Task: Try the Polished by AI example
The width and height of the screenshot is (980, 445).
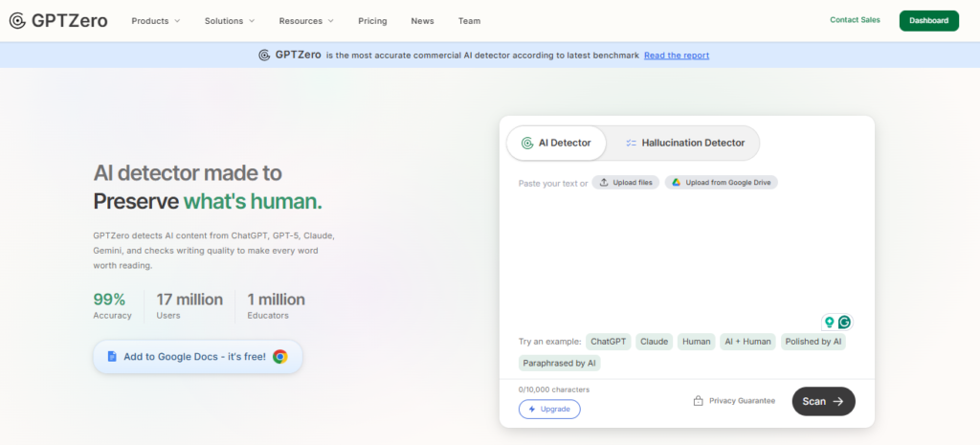Action: coord(813,342)
